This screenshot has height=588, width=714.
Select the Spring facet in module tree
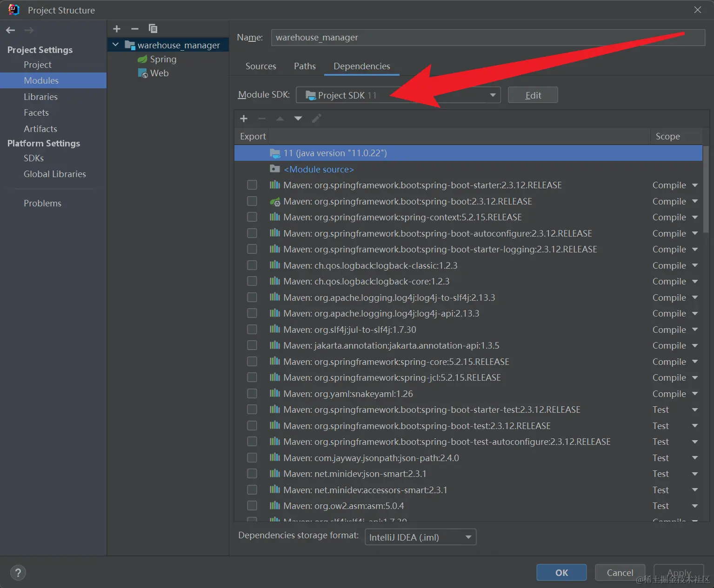click(x=163, y=59)
